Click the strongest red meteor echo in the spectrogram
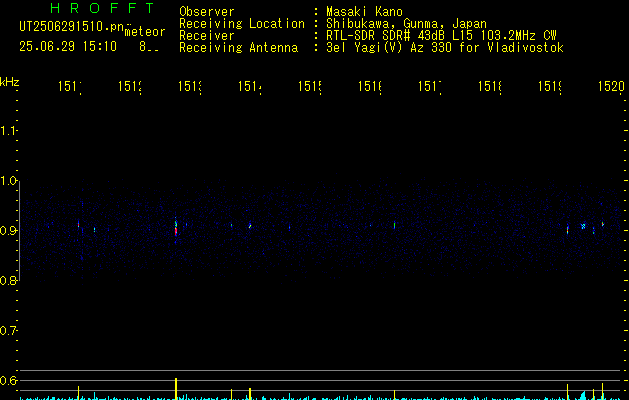The width and height of the screenshot is (629, 400). click(176, 231)
